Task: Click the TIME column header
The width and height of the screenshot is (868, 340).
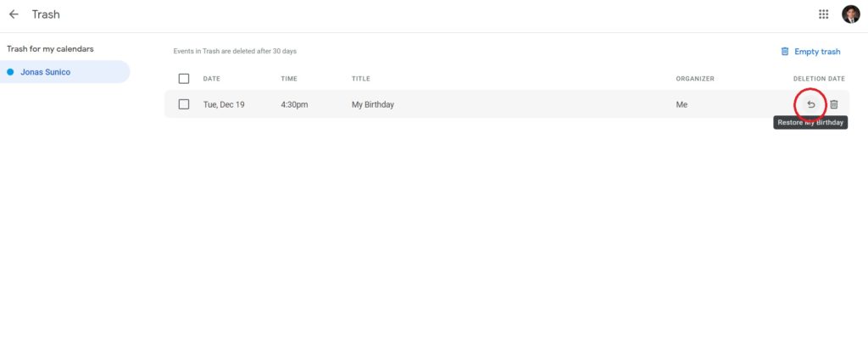Action: click(289, 79)
